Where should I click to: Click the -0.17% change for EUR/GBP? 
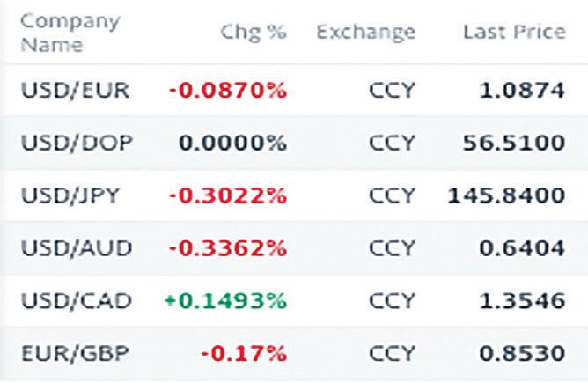244,353
